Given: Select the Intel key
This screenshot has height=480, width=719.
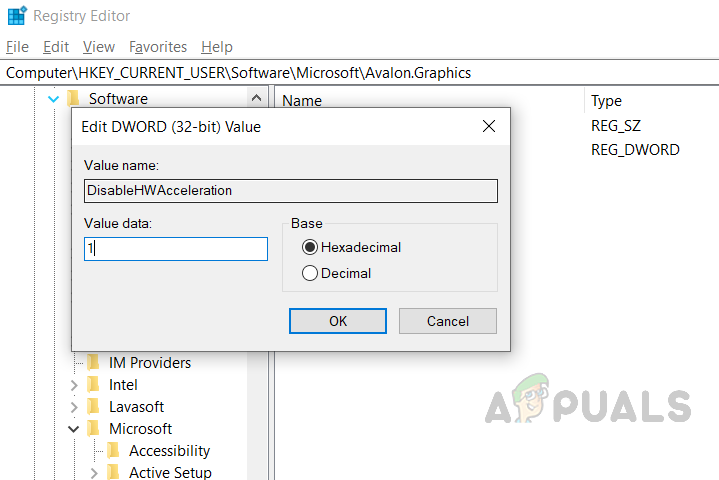Looking at the screenshot, I should tap(123, 385).
